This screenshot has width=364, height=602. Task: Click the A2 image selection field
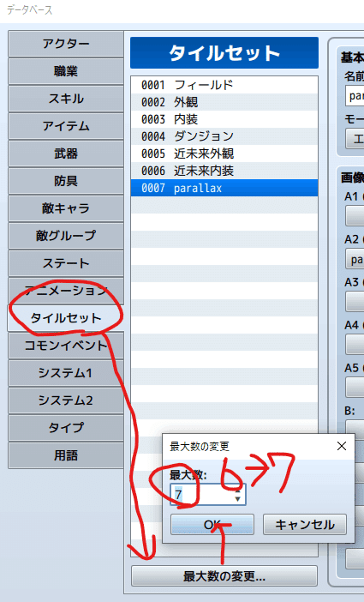355,259
